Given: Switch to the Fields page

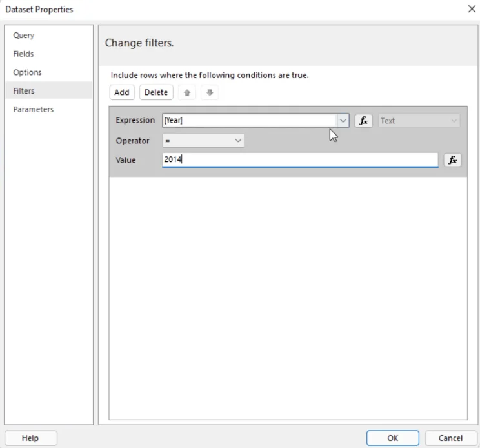Looking at the screenshot, I should (x=23, y=54).
